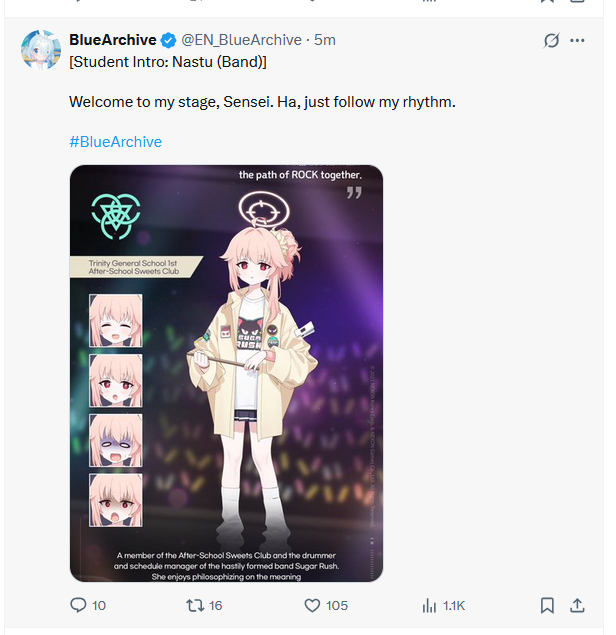The width and height of the screenshot is (616, 635).
Task: Open the student intro image
Action: [226, 373]
